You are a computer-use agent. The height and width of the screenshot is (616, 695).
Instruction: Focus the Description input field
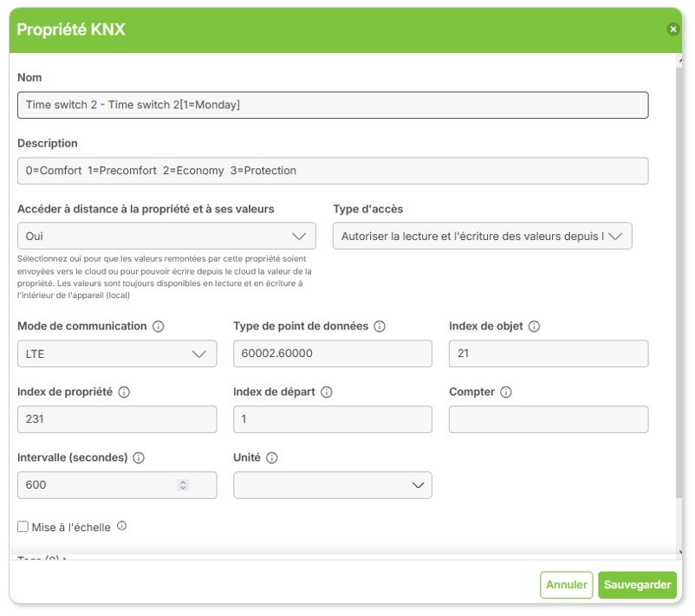tap(333, 171)
